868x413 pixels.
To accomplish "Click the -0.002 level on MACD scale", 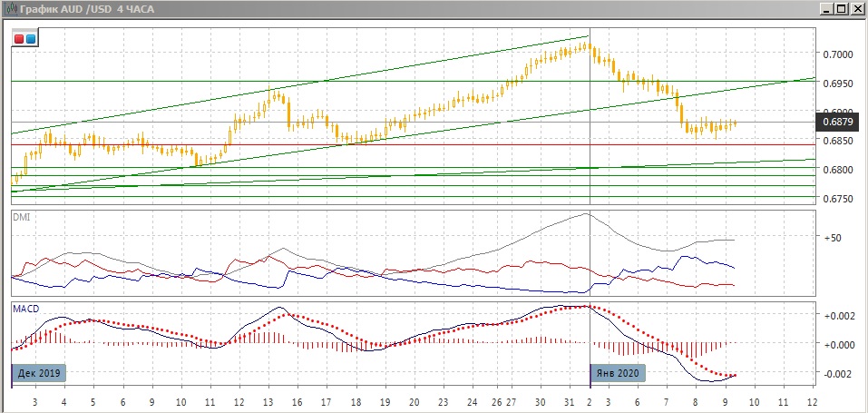I will click(838, 374).
